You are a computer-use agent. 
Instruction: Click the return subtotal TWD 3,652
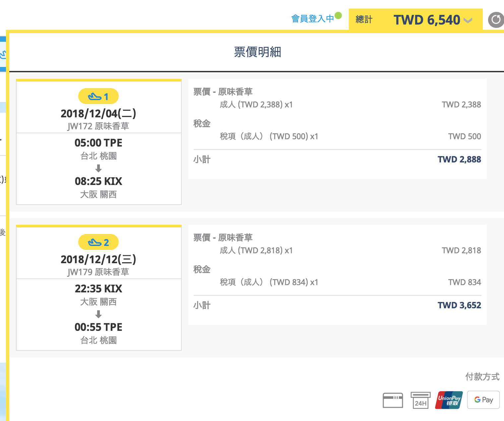pos(459,305)
